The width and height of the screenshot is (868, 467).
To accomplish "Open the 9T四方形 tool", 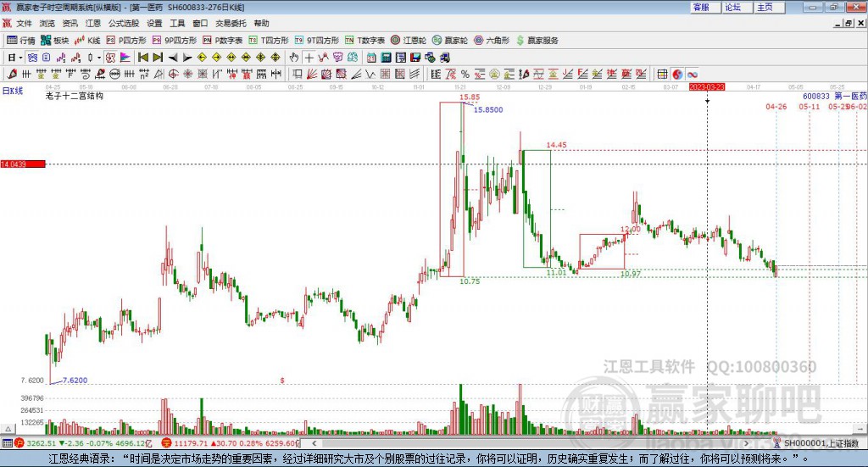I will click(x=317, y=41).
